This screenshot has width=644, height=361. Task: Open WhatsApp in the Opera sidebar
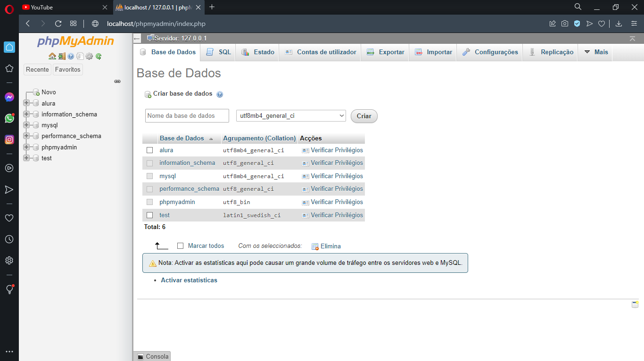coord(9,118)
